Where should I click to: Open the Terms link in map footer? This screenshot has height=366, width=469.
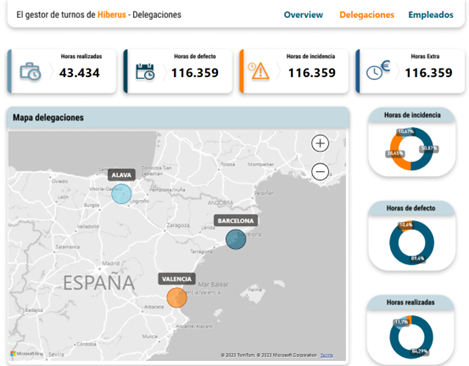(x=326, y=355)
